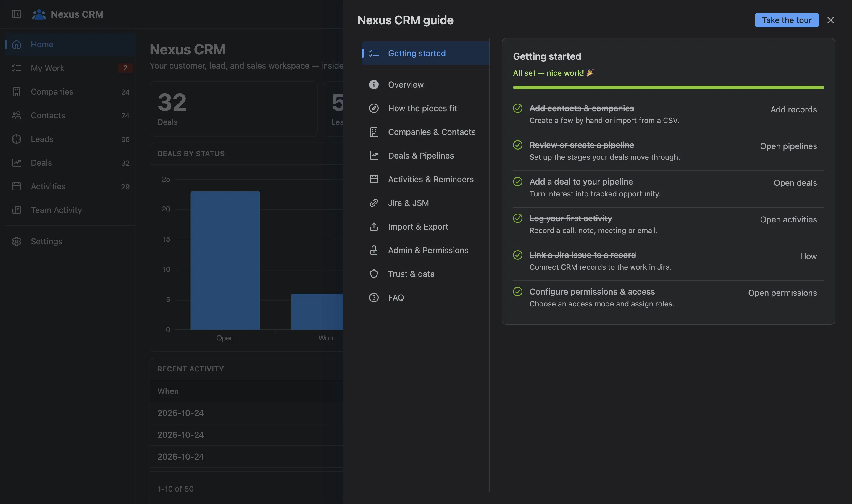
Task: Open the Activities & Reminders guide section
Action: (425, 179)
